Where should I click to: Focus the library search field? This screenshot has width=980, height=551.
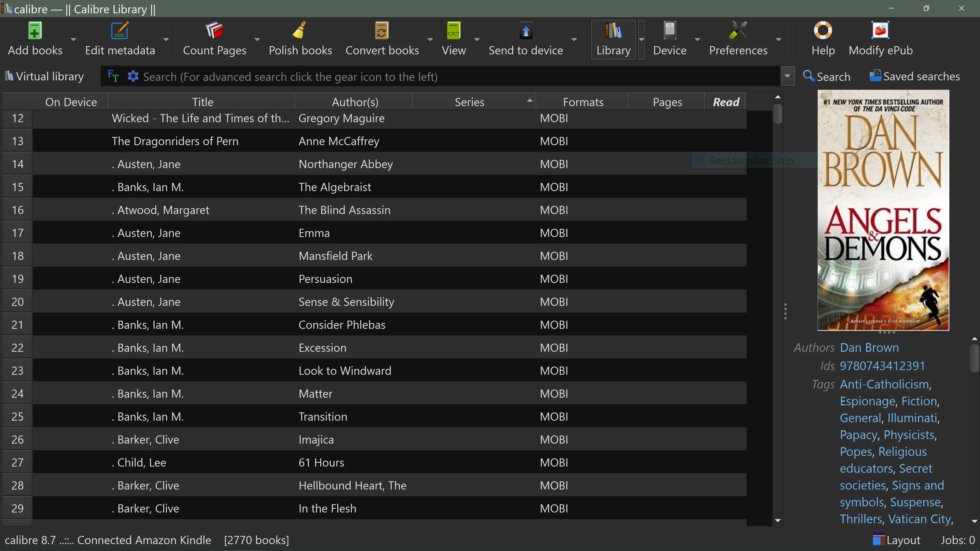coord(460,77)
